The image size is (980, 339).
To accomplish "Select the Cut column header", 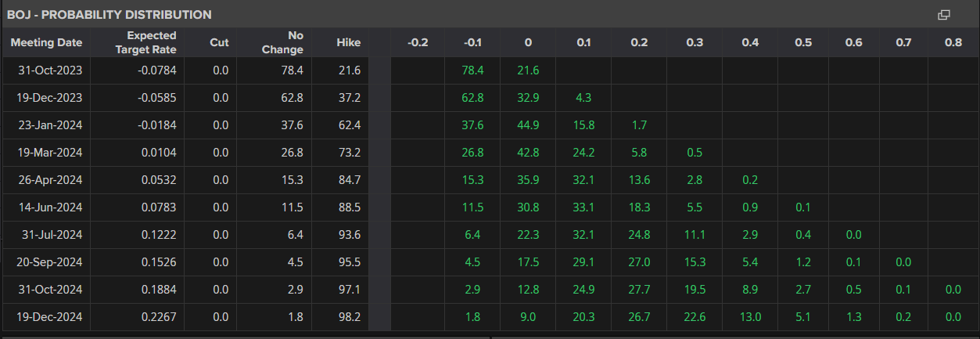I will click(219, 42).
